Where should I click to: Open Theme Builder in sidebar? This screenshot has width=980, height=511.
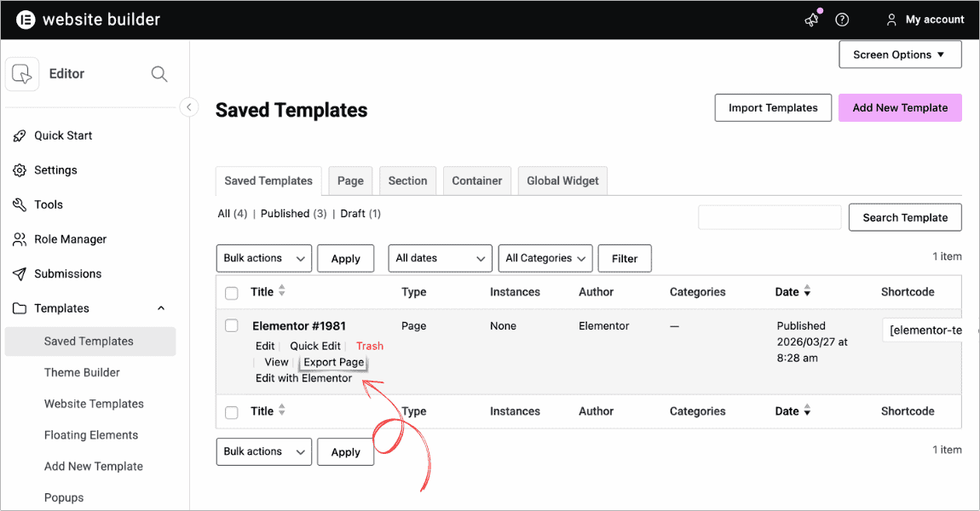point(82,372)
